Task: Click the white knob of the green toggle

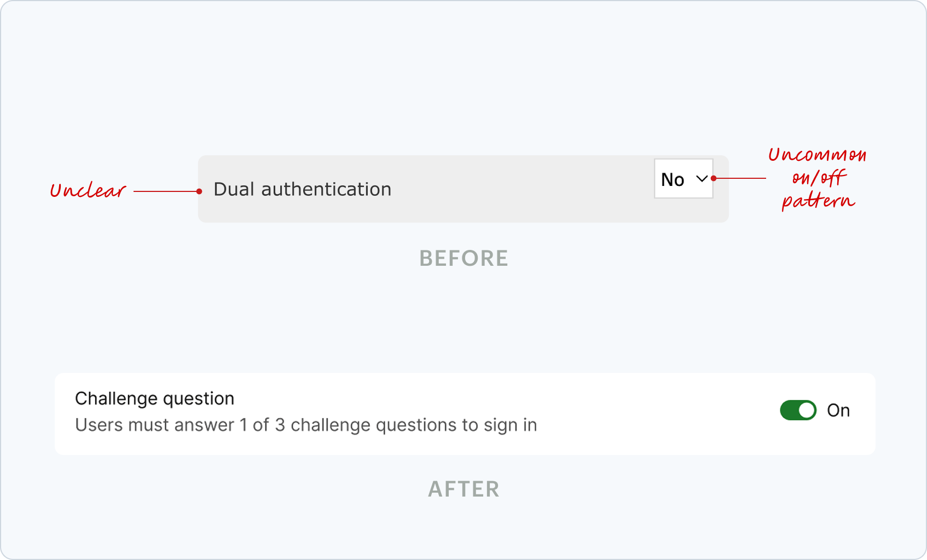Action: coord(807,410)
